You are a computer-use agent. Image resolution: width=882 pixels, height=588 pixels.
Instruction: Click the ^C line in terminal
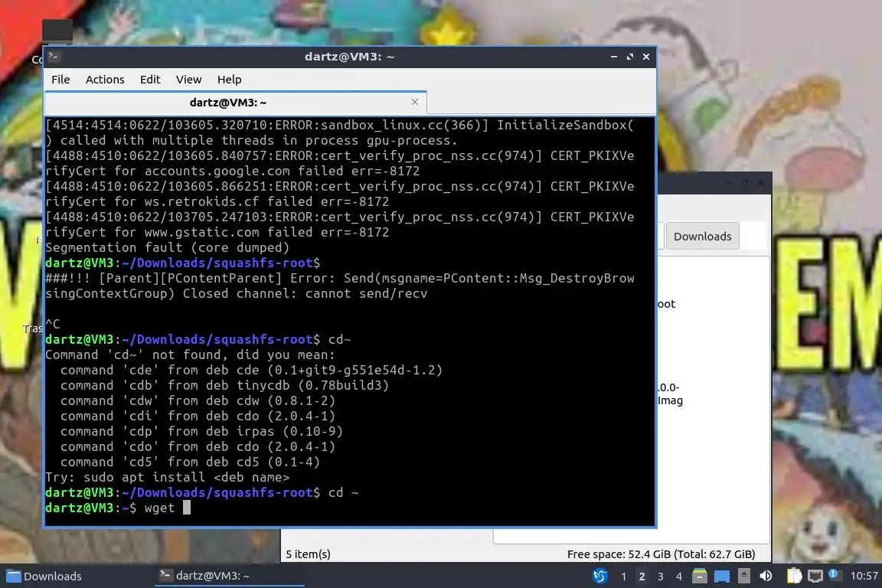(x=52, y=324)
